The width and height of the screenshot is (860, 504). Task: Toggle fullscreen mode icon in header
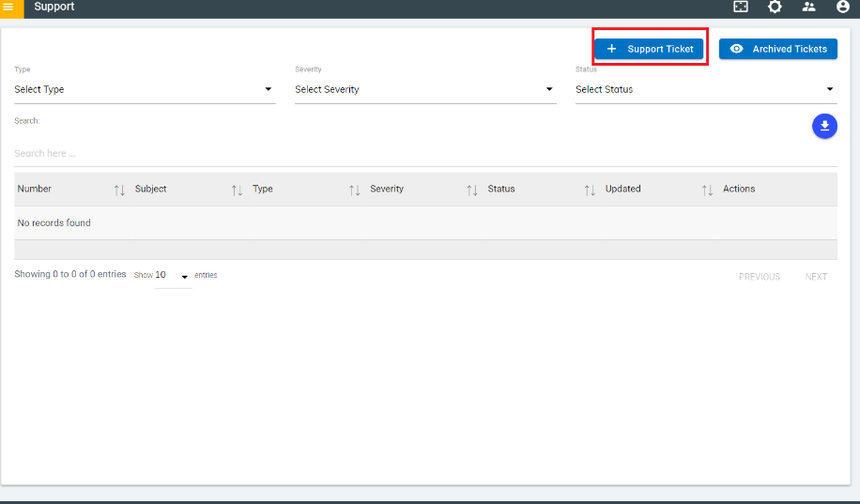click(741, 7)
